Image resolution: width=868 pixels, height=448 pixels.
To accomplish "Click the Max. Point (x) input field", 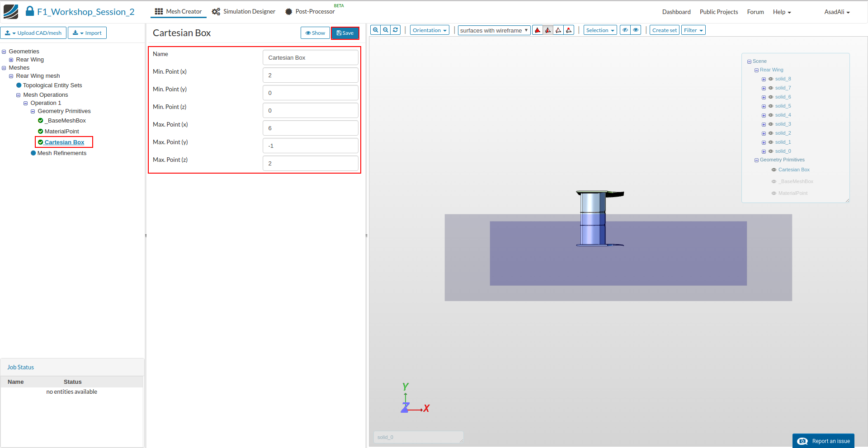I will pos(310,128).
